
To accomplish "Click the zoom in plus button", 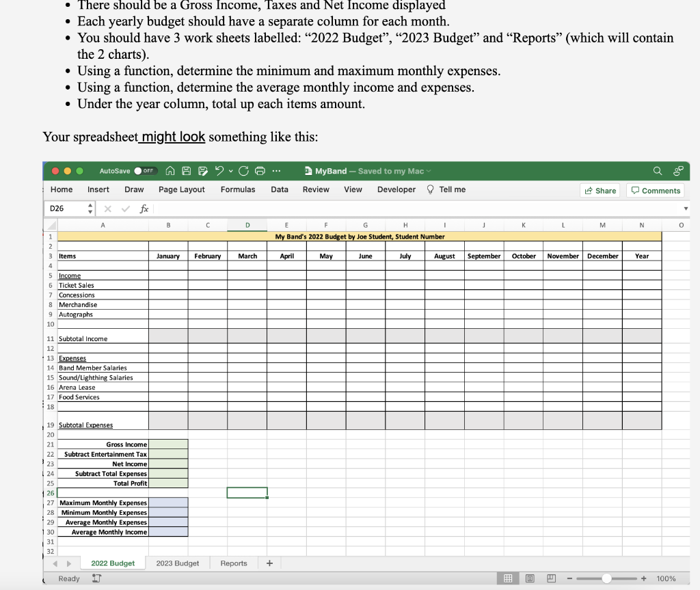I will (x=644, y=578).
